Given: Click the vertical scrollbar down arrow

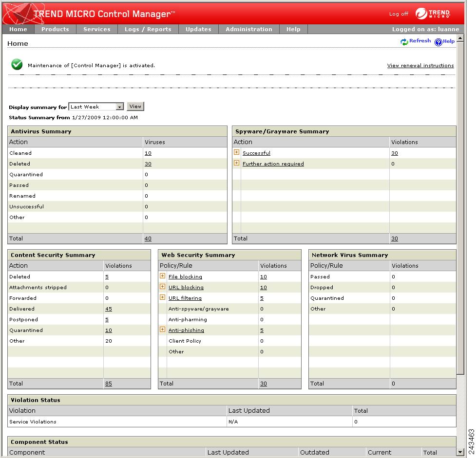Looking at the screenshot, I should click(x=460, y=451).
